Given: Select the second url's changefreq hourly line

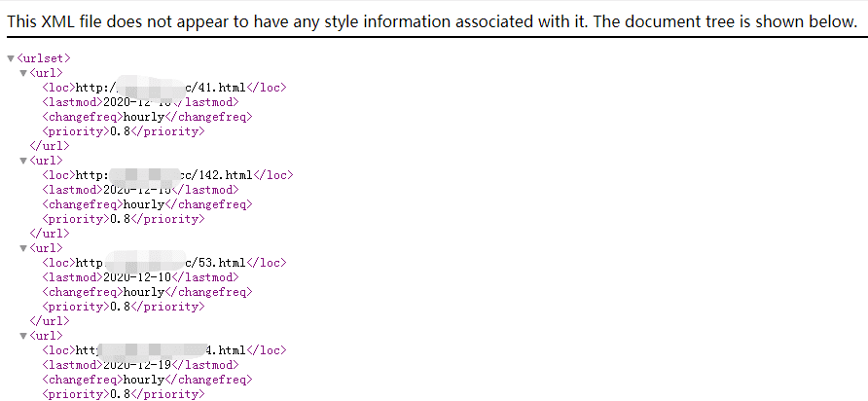Looking at the screenshot, I should tap(147, 204).
